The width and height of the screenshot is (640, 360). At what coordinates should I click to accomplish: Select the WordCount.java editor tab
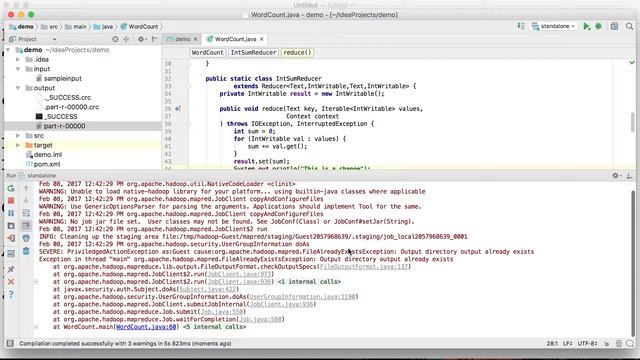click(x=236, y=39)
